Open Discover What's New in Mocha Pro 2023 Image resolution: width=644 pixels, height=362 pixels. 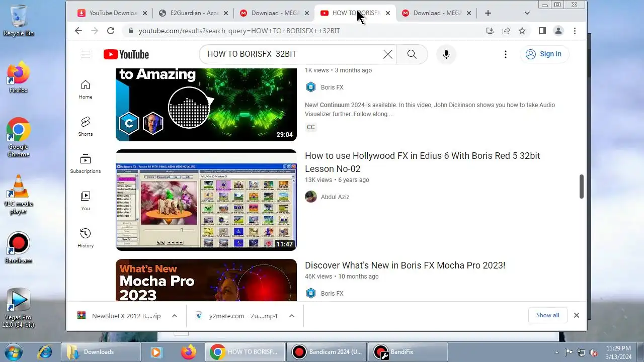(x=405, y=265)
